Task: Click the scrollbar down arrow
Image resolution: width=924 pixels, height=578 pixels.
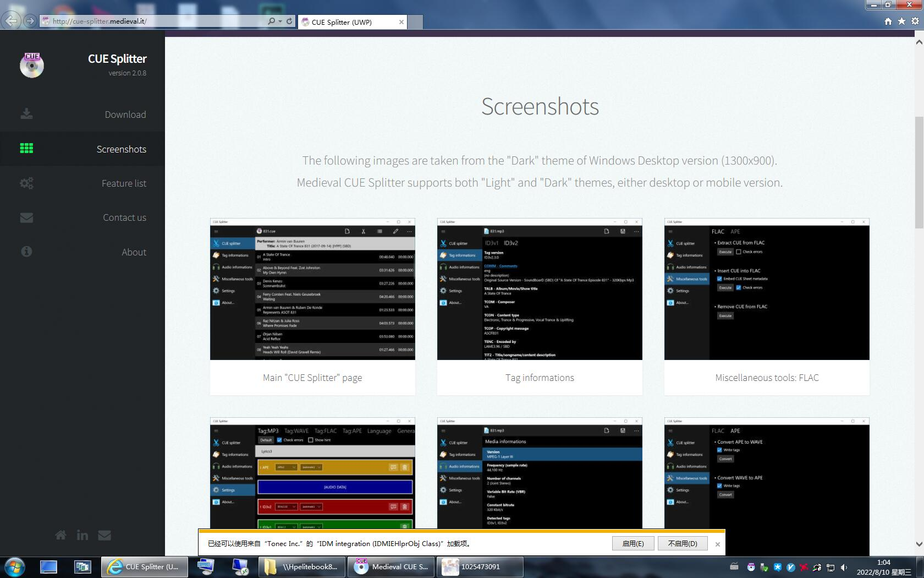Action: click(919, 544)
